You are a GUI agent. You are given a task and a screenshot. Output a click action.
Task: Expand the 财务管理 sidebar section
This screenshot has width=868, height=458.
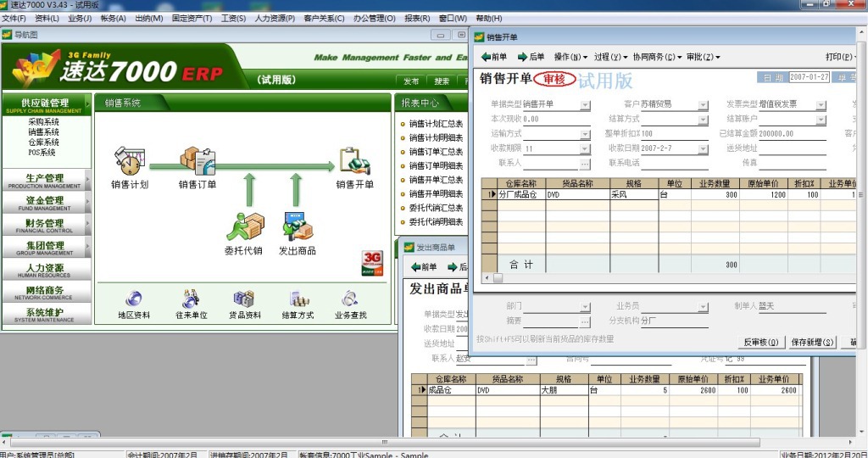click(x=47, y=226)
